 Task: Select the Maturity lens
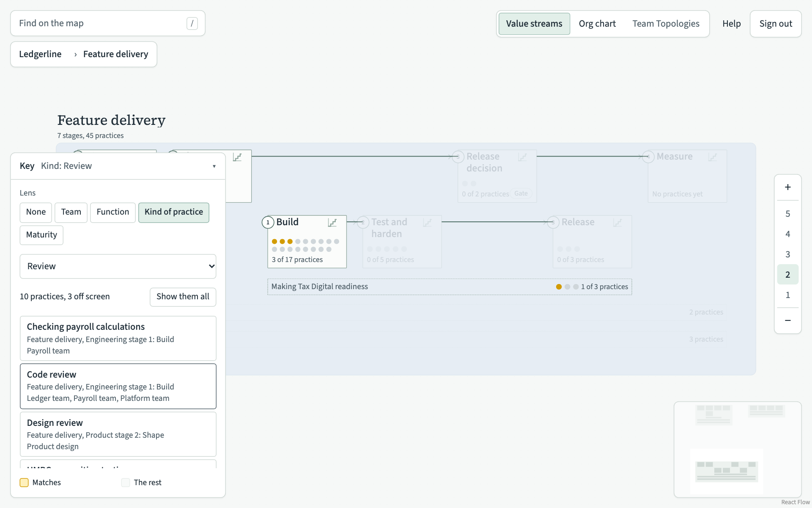pyautogui.click(x=41, y=235)
